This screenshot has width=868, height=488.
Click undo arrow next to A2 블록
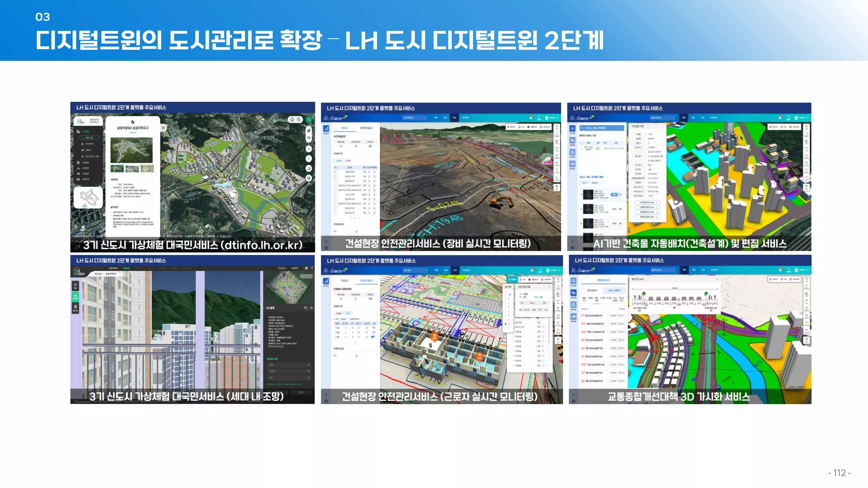(x=306, y=308)
